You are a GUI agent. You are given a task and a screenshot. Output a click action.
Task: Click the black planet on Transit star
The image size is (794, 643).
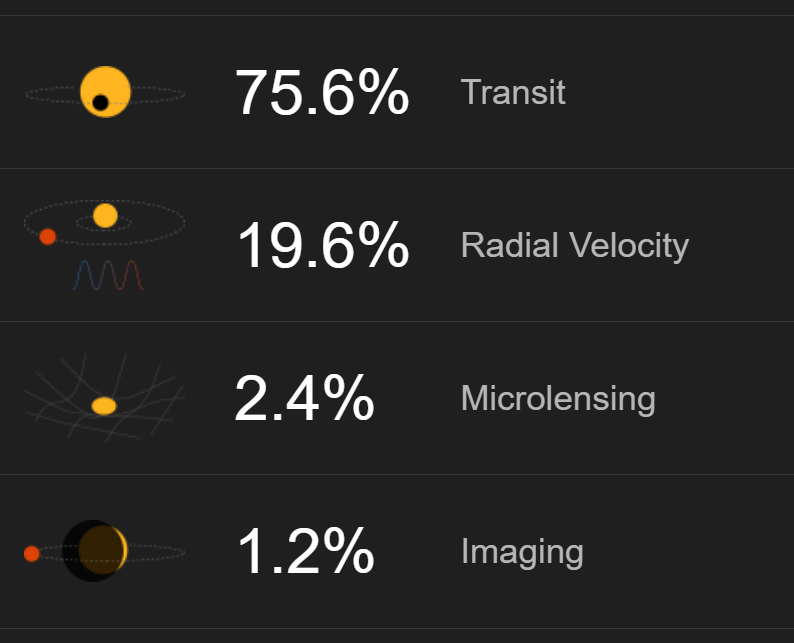tap(100, 102)
